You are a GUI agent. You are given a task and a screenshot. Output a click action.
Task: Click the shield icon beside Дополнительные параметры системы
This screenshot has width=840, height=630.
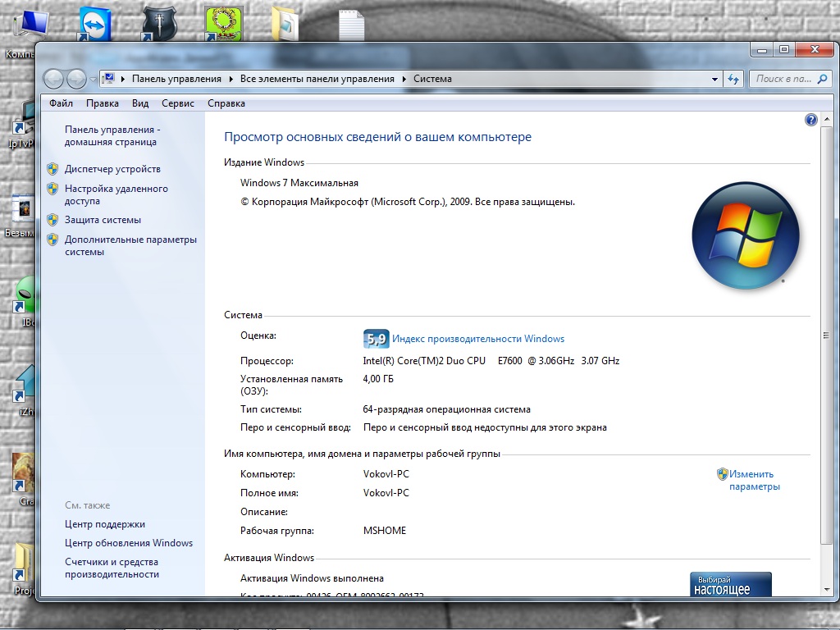pyautogui.click(x=52, y=240)
